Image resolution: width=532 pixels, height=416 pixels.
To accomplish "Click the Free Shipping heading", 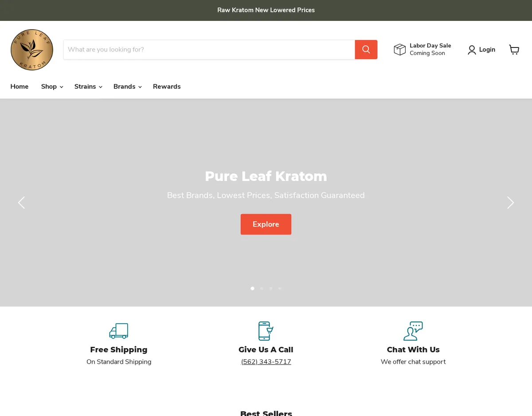I will pyautogui.click(x=119, y=349).
